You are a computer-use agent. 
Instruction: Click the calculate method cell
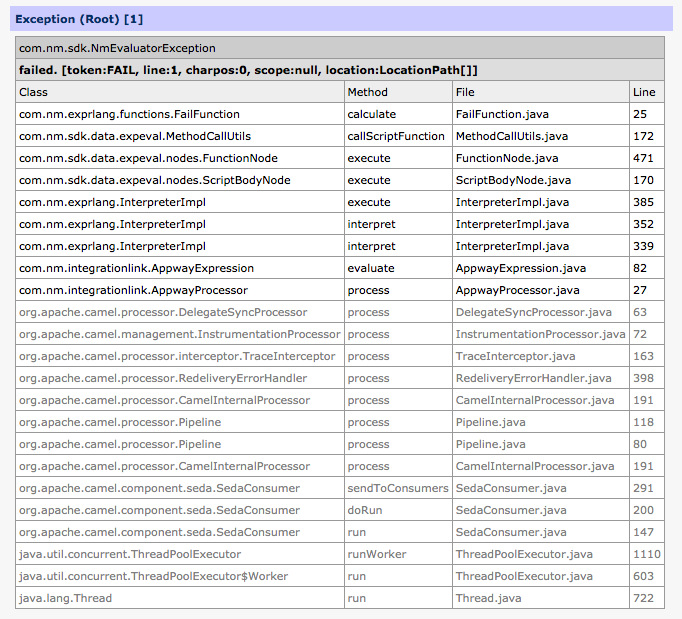[x=398, y=114]
